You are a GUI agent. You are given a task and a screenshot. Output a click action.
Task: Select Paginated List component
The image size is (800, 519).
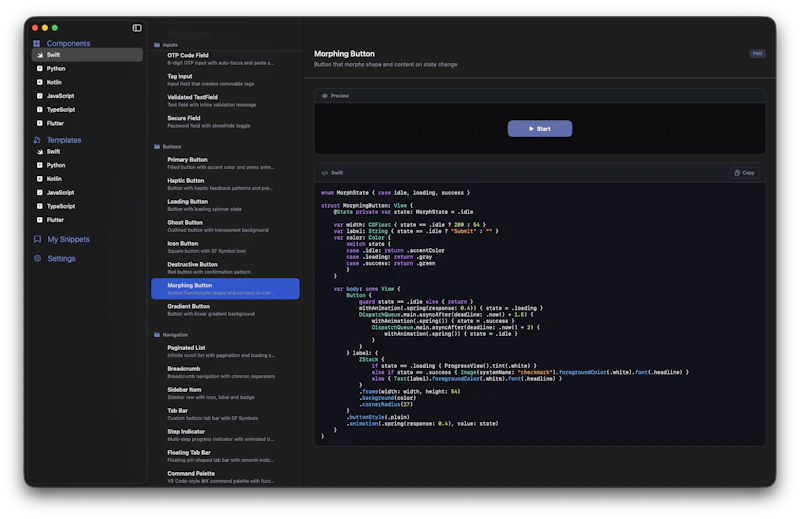pyautogui.click(x=226, y=351)
